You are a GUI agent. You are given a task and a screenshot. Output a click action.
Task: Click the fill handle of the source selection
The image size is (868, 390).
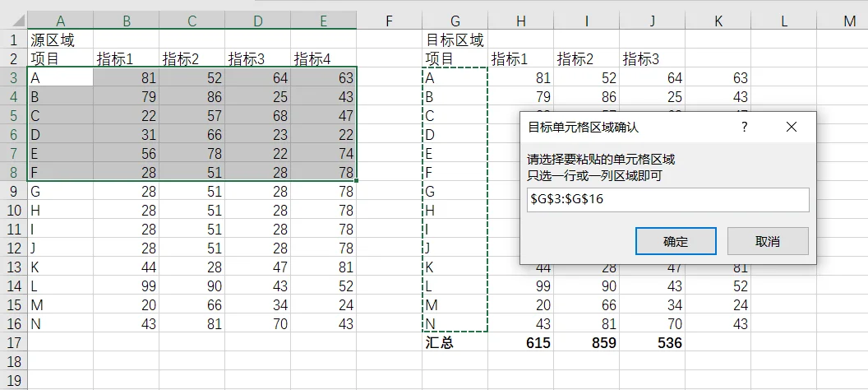(357, 181)
